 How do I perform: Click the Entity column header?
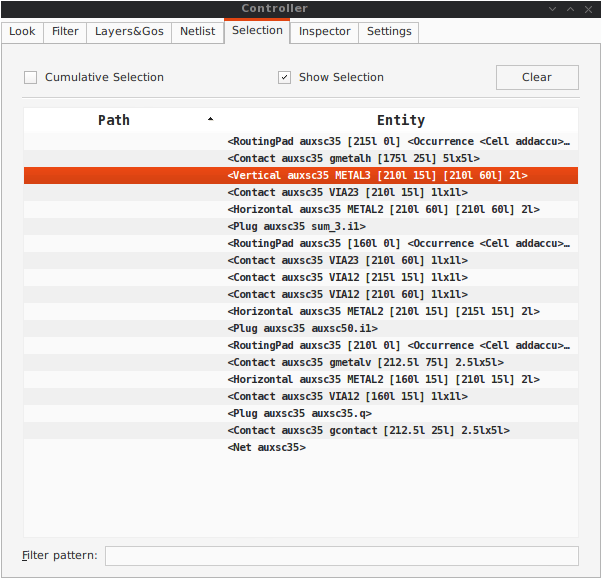point(400,120)
